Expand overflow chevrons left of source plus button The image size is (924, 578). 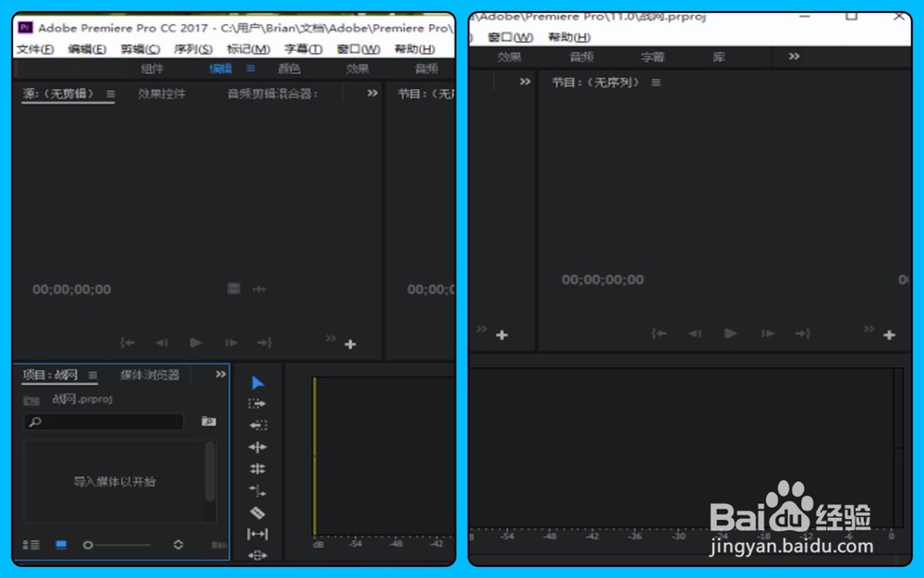pyautogui.click(x=331, y=339)
